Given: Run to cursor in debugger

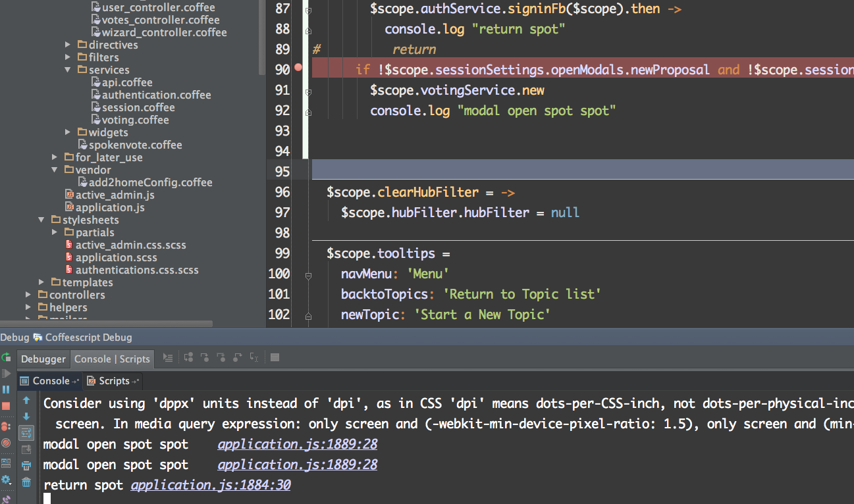Looking at the screenshot, I should point(254,357).
